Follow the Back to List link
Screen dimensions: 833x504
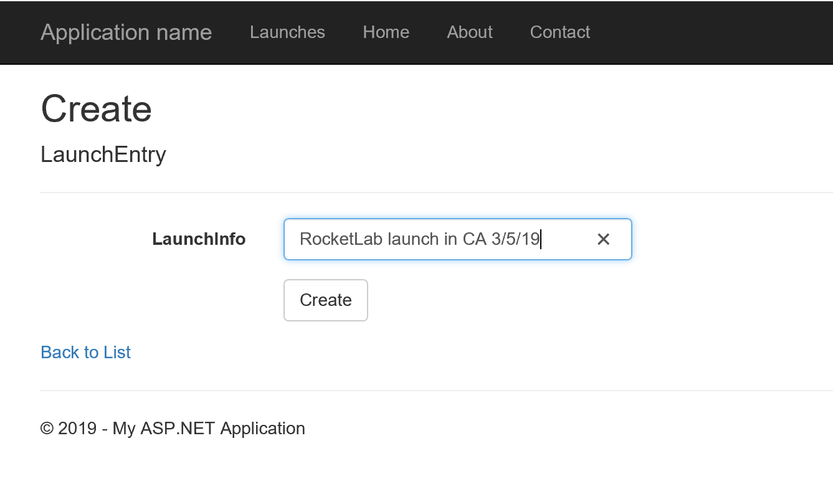[85, 353]
